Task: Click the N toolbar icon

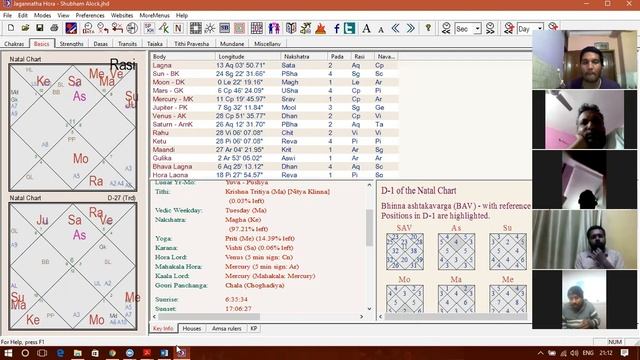Action: pos(178,28)
